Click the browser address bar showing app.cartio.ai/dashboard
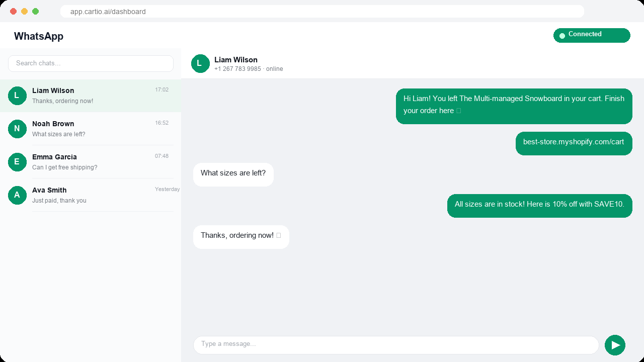The height and width of the screenshot is (362, 644). 322,12
